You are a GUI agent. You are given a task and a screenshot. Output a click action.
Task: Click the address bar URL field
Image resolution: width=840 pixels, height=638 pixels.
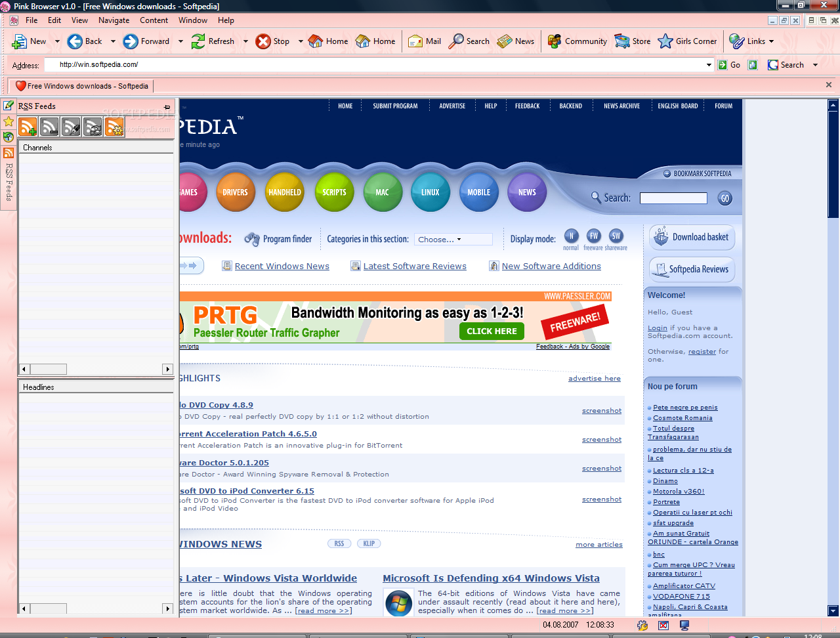tap(379, 65)
